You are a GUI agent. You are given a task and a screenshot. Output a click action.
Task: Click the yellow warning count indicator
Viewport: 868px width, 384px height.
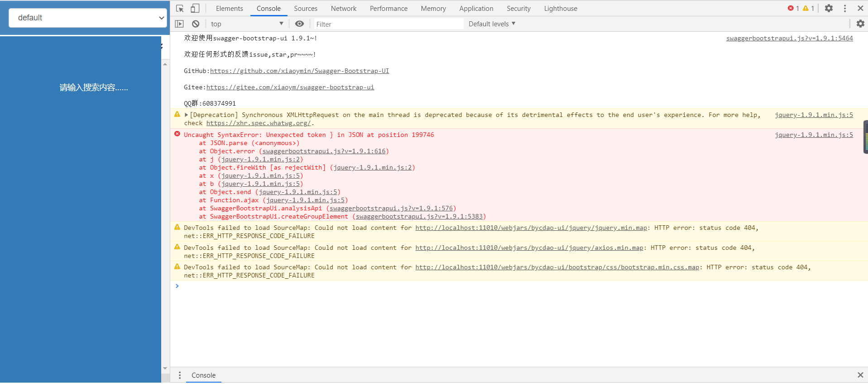point(809,8)
